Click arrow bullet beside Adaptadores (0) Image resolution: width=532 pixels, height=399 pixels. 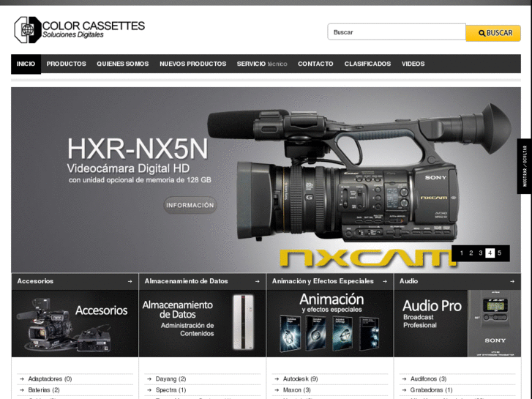pyautogui.click(x=22, y=379)
